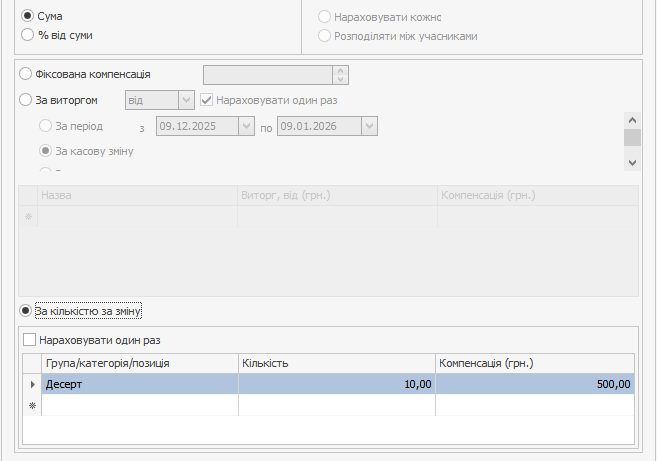Viewport: 657px width, 461px height.
Task: Choose 'Фіксована компенсація' radio option
Action: (26, 74)
